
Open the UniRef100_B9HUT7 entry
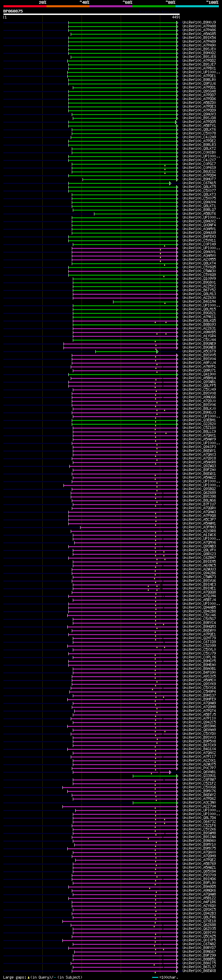tap(199, 179)
